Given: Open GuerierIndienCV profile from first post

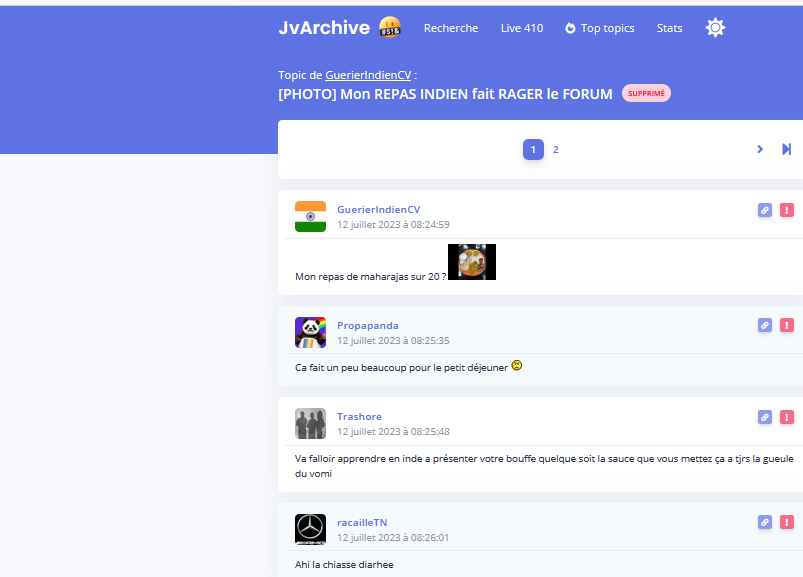Looking at the screenshot, I should (378, 209).
